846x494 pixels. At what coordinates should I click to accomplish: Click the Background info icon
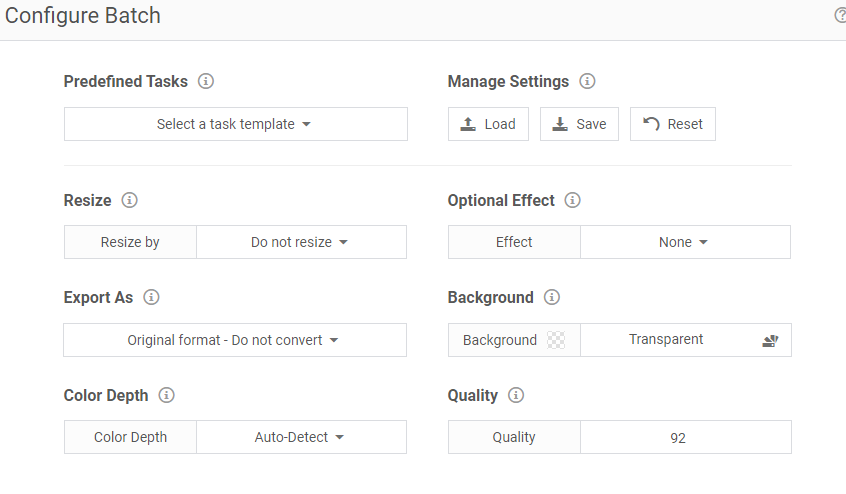click(x=551, y=297)
